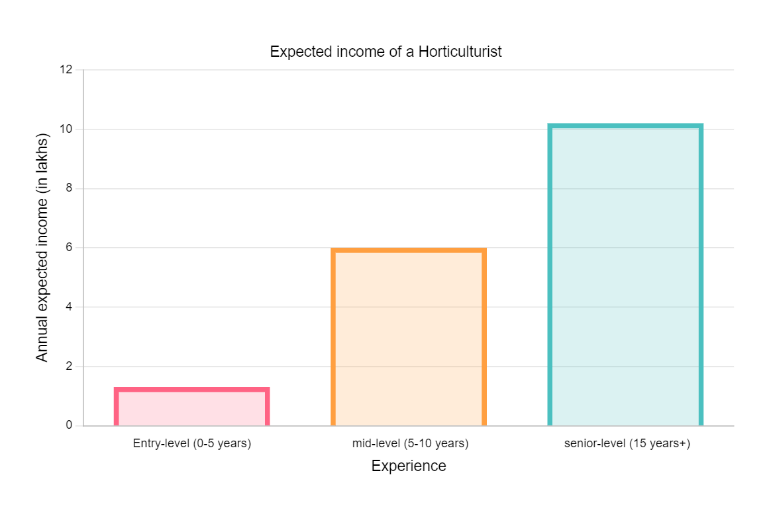Screen dimensions: 769x510
Task: Click the teal senior-level bar
Action: click(x=625, y=275)
